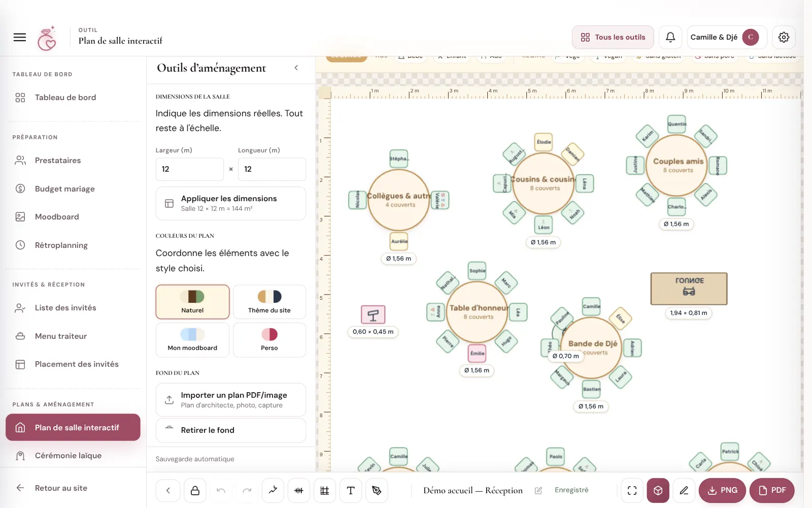The image size is (812, 508).
Task: Click the Budget mariage coin icon
Action: [20, 189]
